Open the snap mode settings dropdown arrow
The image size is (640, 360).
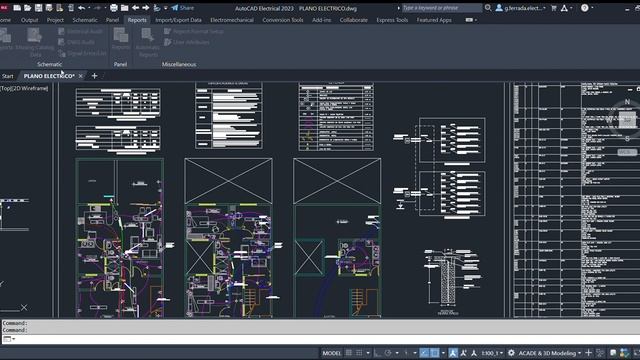(x=368, y=353)
